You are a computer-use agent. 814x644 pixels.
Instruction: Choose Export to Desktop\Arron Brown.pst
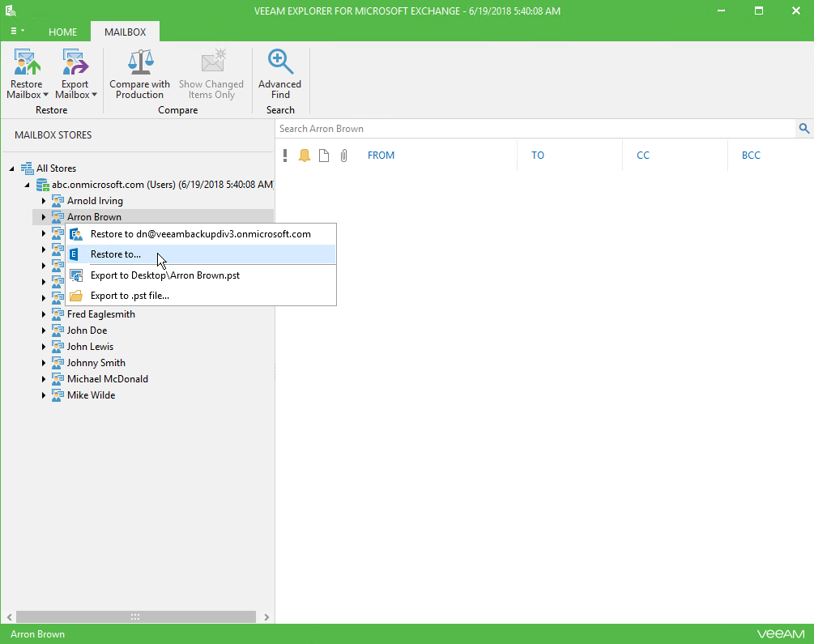point(201,275)
